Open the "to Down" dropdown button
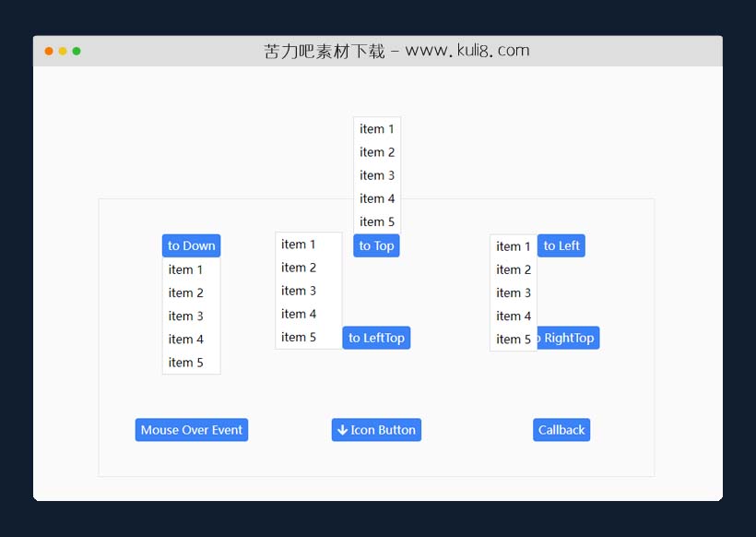Viewport: 756px width, 537px height. [191, 245]
